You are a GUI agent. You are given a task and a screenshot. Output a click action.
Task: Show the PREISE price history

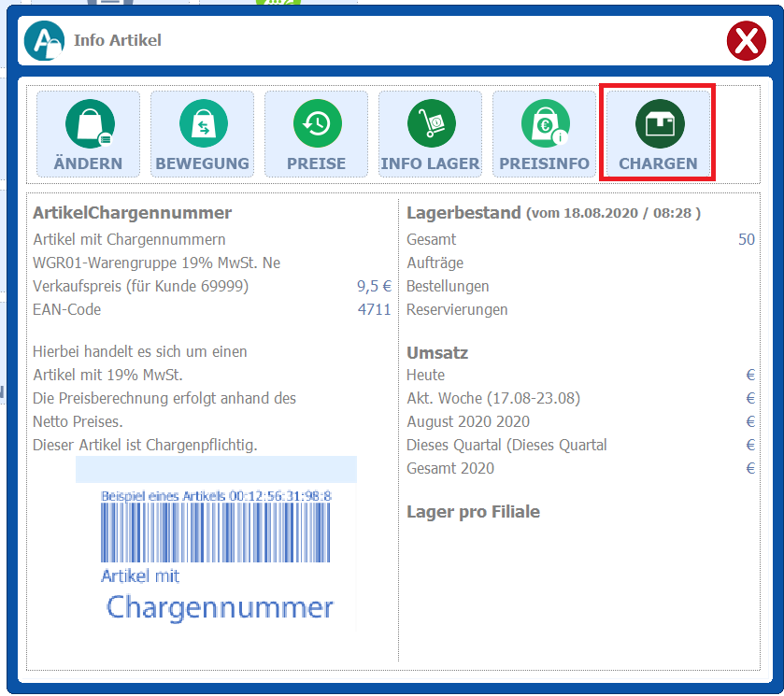pyautogui.click(x=317, y=134)
